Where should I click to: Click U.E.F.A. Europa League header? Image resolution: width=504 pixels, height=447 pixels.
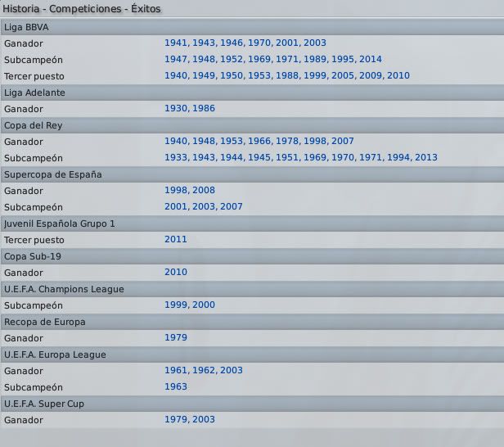(x=252, y=354)
